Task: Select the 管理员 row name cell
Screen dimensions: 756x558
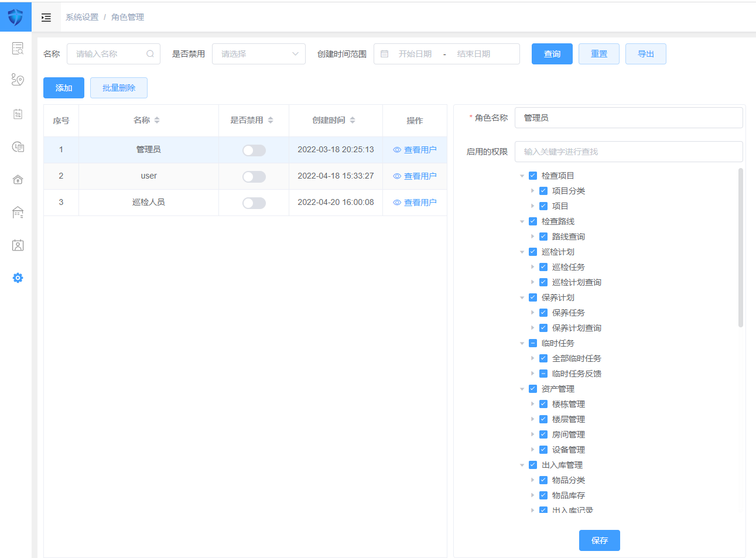Action: 149,150
